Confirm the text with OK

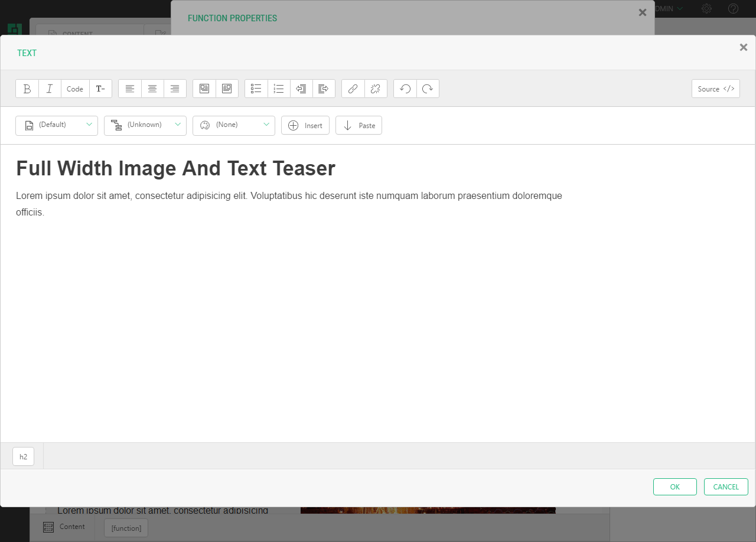tap(674, 487)
